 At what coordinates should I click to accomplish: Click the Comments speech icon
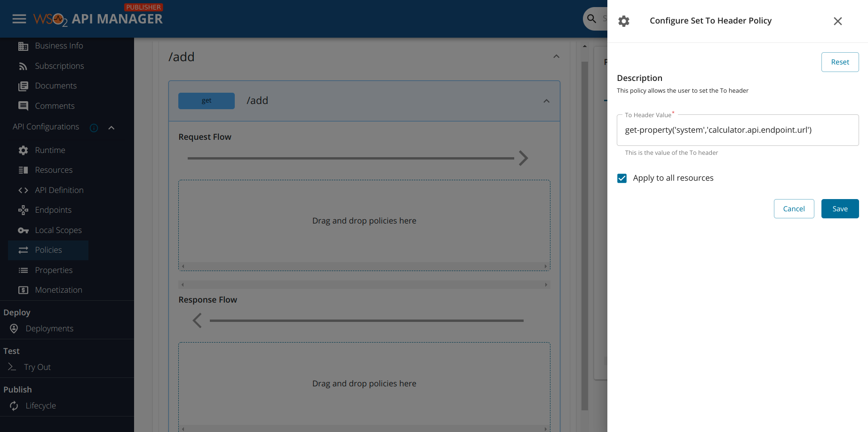click(23, 106)
